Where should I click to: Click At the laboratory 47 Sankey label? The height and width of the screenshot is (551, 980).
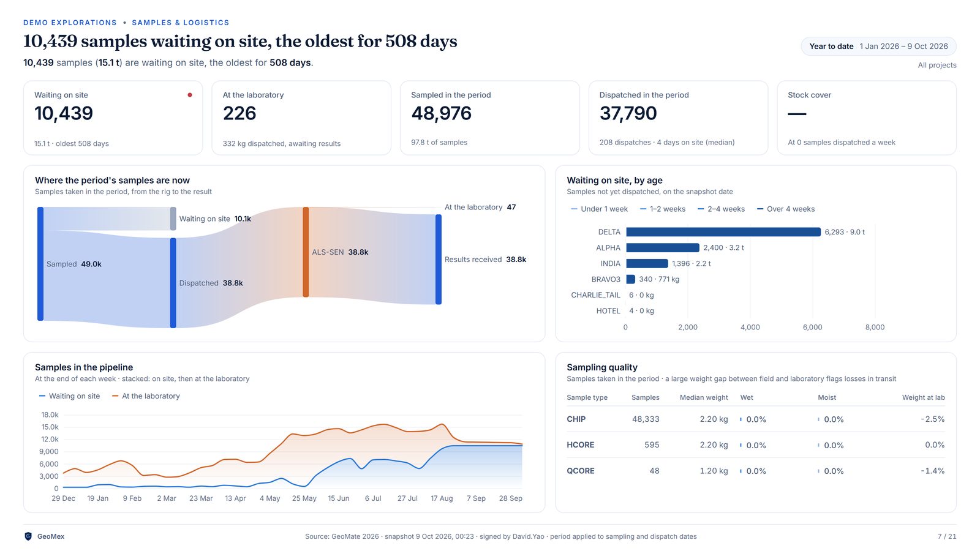pyautogui.click(x=480, y=208)
